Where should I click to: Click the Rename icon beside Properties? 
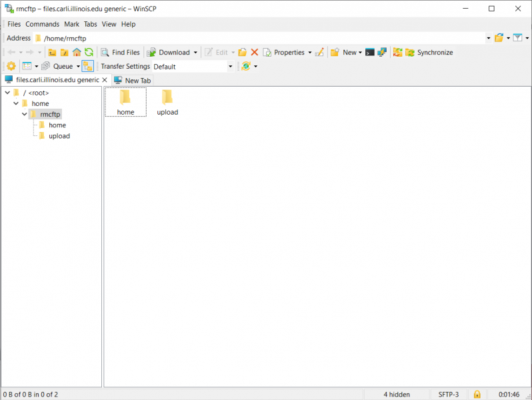[319, 53]
